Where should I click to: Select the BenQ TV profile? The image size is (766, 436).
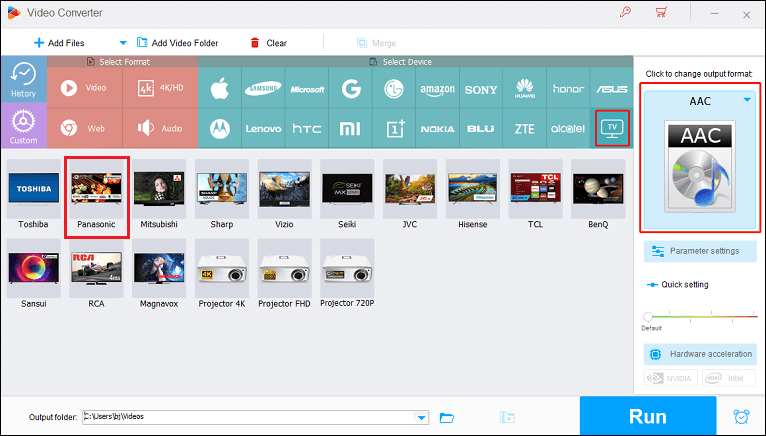tap(598, 196)
